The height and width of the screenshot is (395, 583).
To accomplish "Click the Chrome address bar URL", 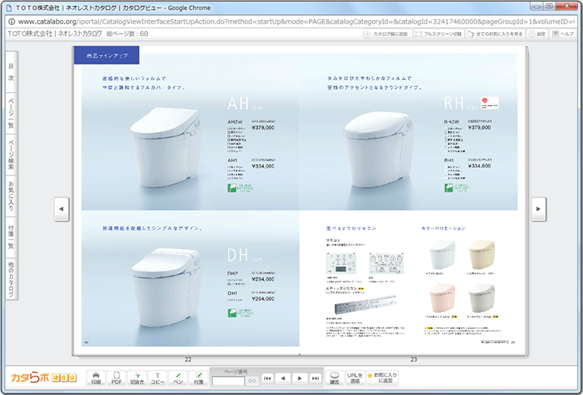I will [x=296, y=22].
